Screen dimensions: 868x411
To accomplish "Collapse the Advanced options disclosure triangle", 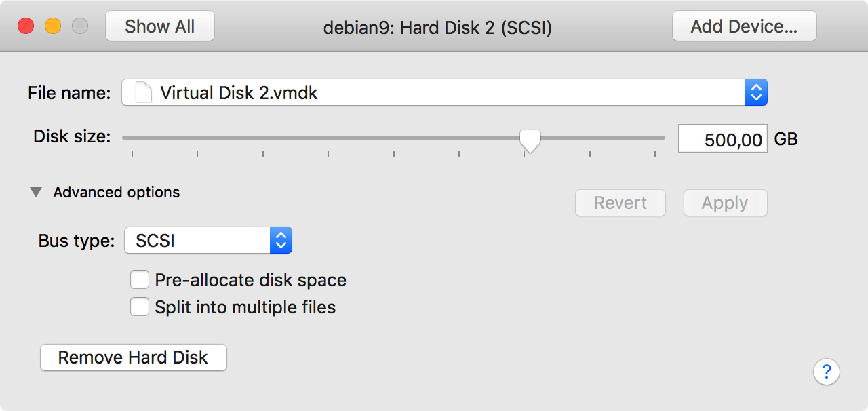I will point(36,193).
